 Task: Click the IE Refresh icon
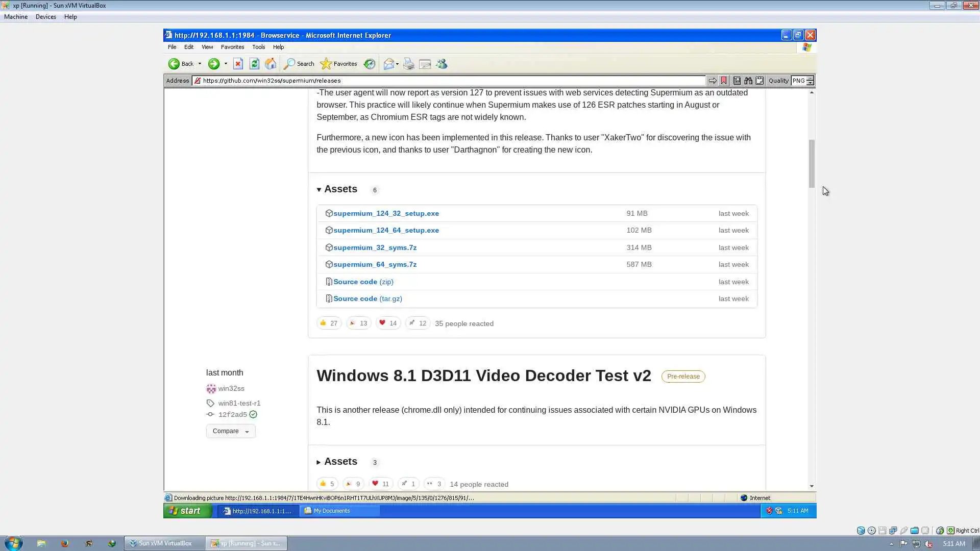pos(254,64)
